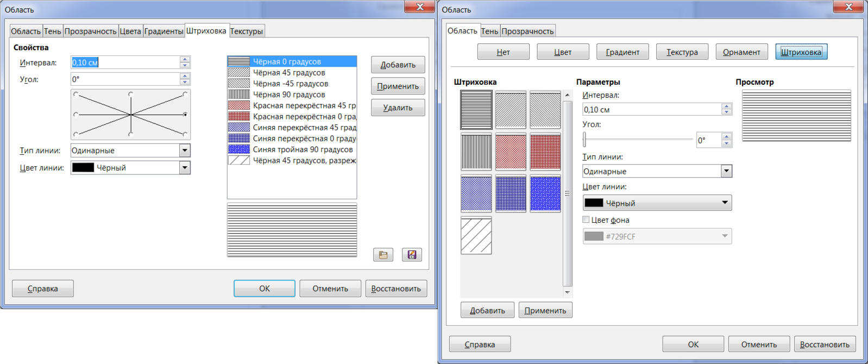Select 'Синяя тройная 90 градусов' list item

pyautogui.click(x=303, y=149)
